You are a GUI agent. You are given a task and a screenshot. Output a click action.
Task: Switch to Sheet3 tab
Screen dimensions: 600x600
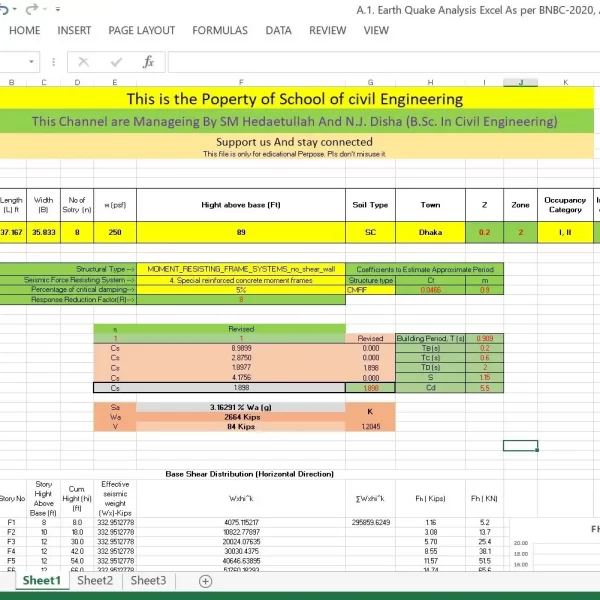[148, 580]
